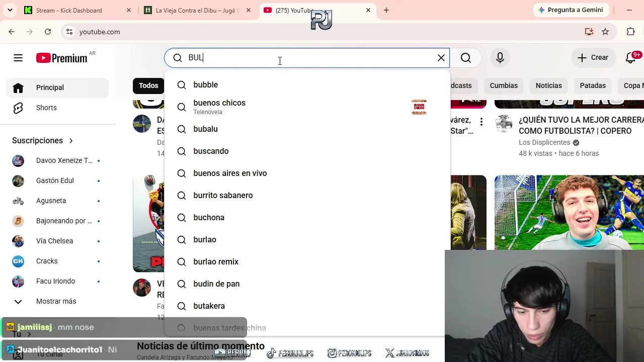Screen dimensions: 644x362
Task: Select the 'butakera' suggestion
Action: [307, 306]
